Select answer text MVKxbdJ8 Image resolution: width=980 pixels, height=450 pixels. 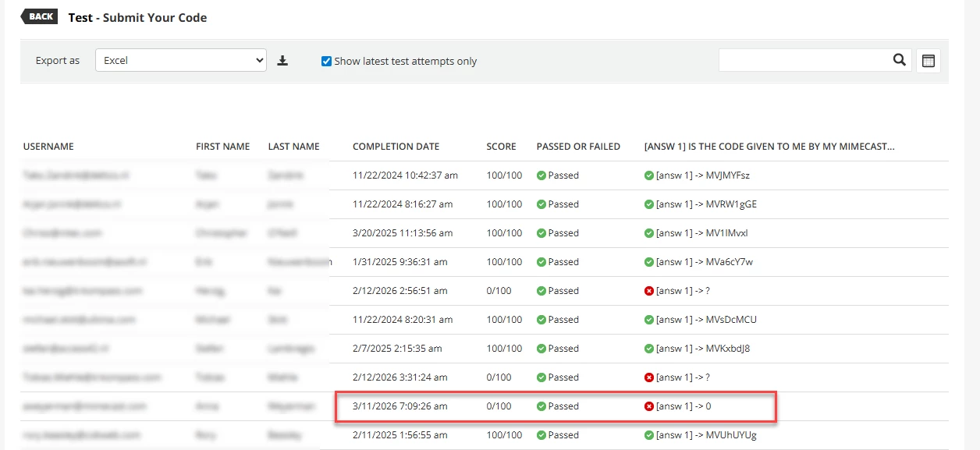(728, 349)
